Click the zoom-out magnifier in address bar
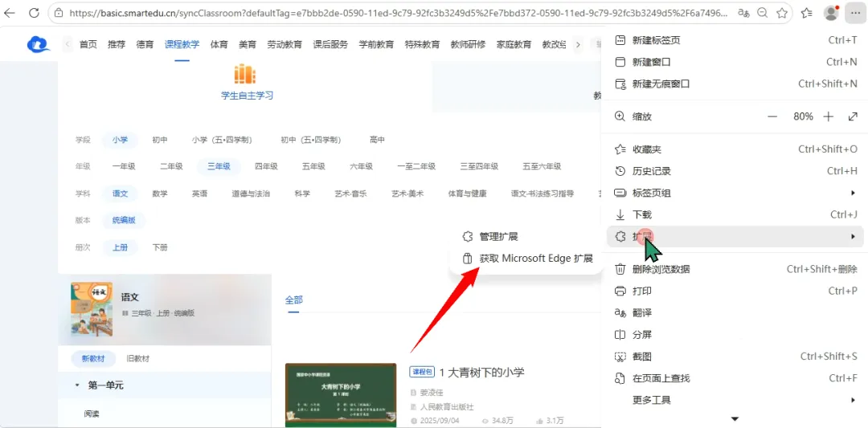 (763, 13)
